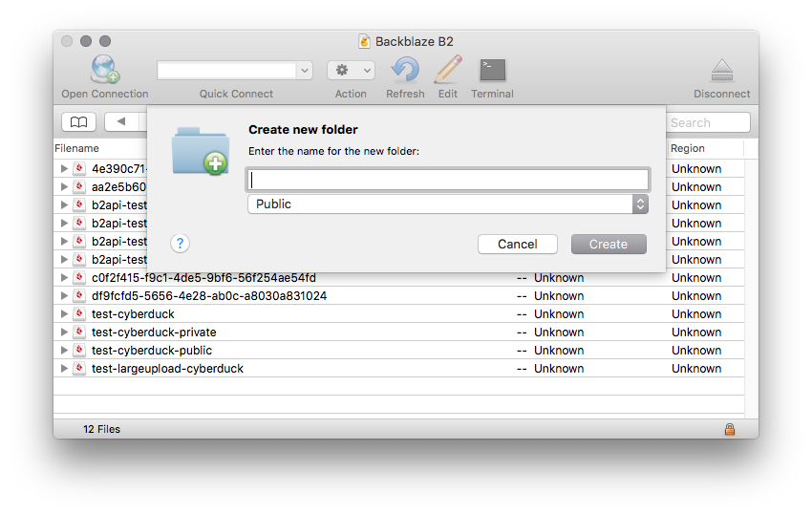The height and width of the screenshot is (515, 812).
Task: Expand the test-largeupload-cyberduck bucket
Action: (64, 368)
